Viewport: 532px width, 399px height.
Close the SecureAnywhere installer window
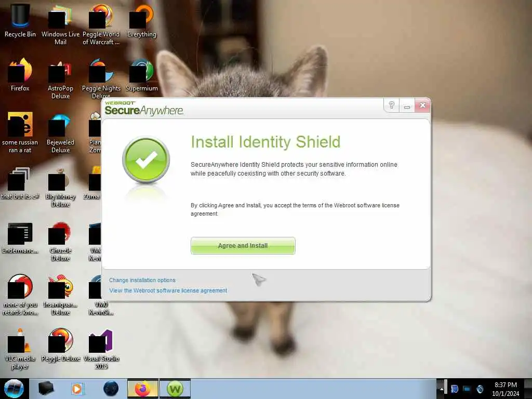tap(422, 105)
